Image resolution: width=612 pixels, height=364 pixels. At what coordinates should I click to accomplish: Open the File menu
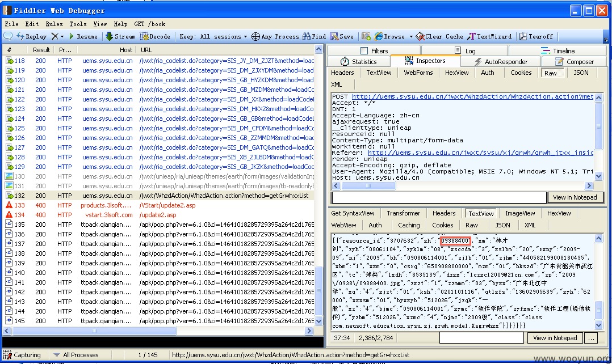pyautogui.click(x=11, y=24)
